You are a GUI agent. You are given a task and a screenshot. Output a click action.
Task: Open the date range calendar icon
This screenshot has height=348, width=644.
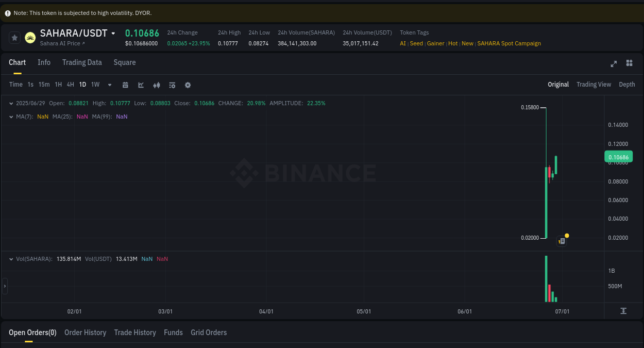tap(125, 85)
